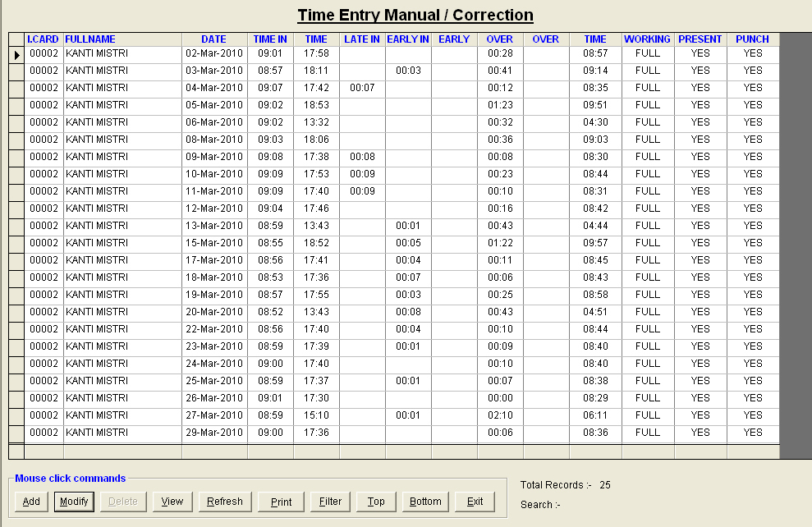
Task: Click the PUNCH column header
Action: click(x=752, y=39)
